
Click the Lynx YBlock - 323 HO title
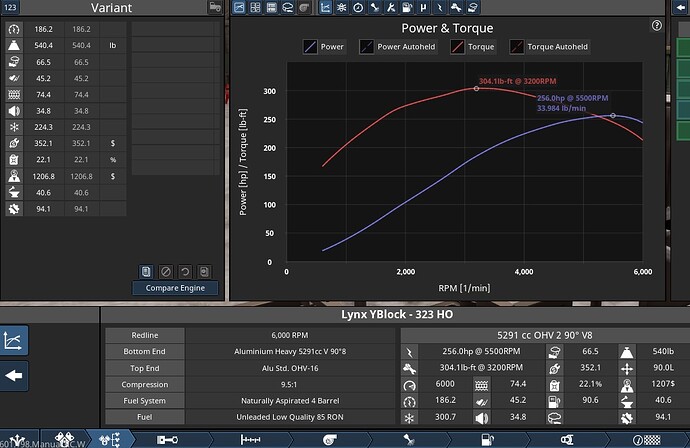pos(397,315)
